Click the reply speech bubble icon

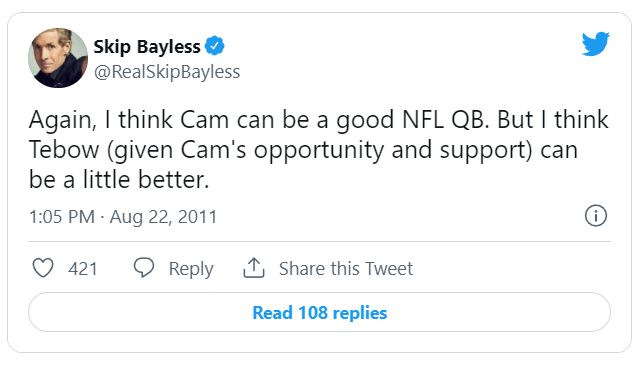pyautogui.click(x=144, y=268)
